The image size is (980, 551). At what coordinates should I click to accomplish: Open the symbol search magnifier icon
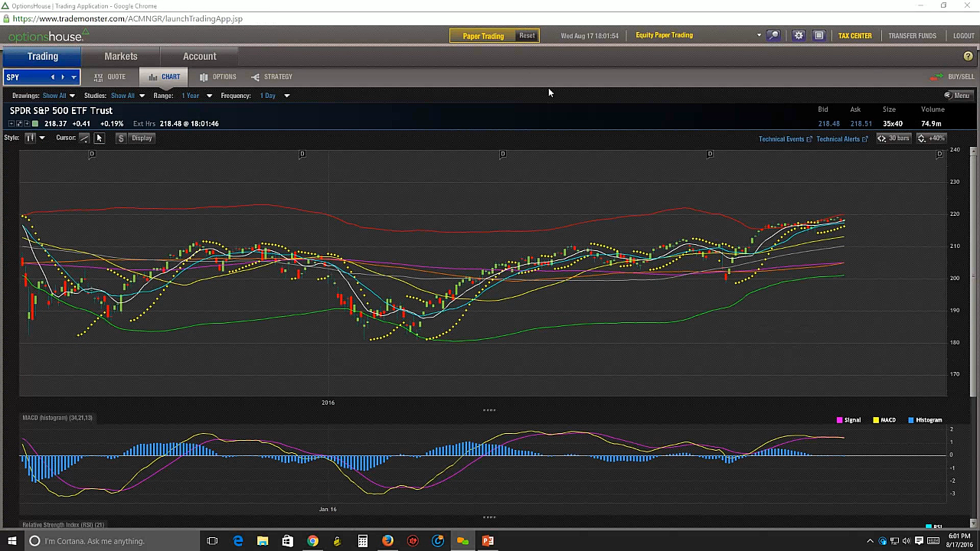coord(773,35)
